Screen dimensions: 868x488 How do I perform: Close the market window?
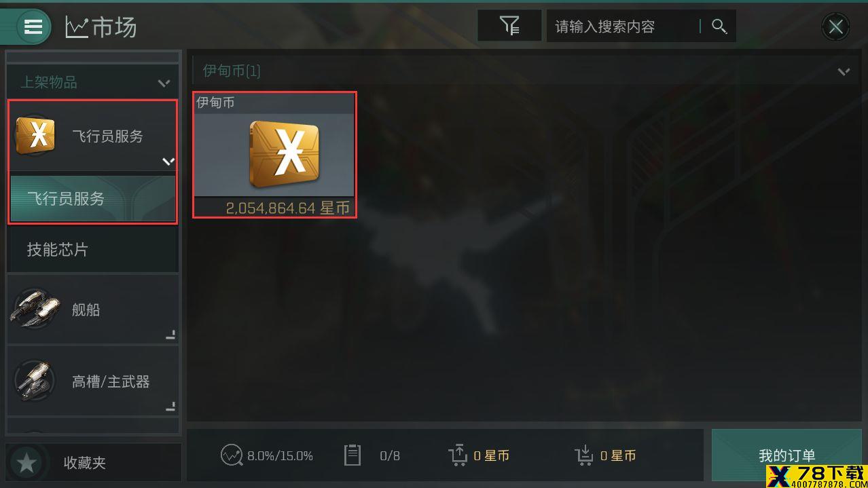[x=835, y=27]
